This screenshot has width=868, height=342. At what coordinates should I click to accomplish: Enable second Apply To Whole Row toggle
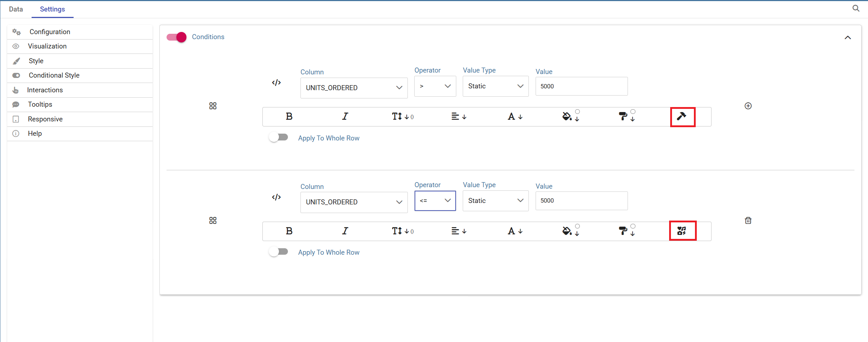tap(279, 252)
